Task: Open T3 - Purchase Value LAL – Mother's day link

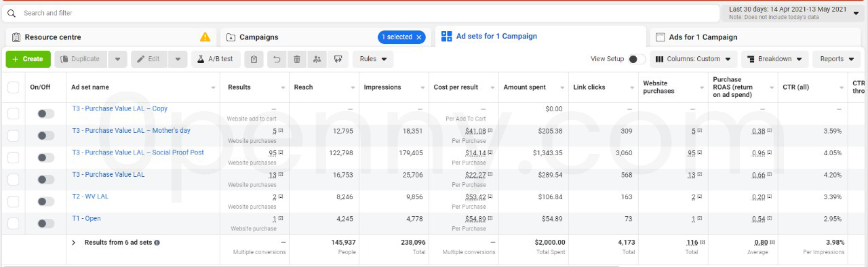Action: tap(132, 130)
